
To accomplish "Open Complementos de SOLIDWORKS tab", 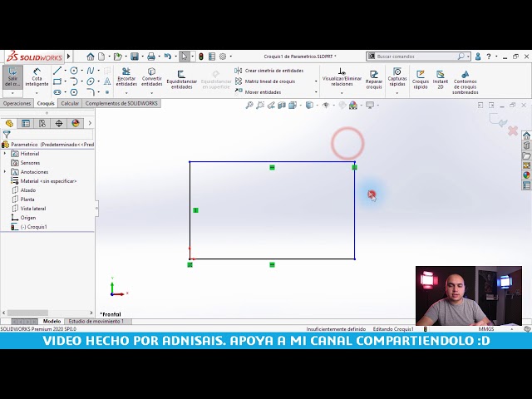I will [x=121, y=103].
